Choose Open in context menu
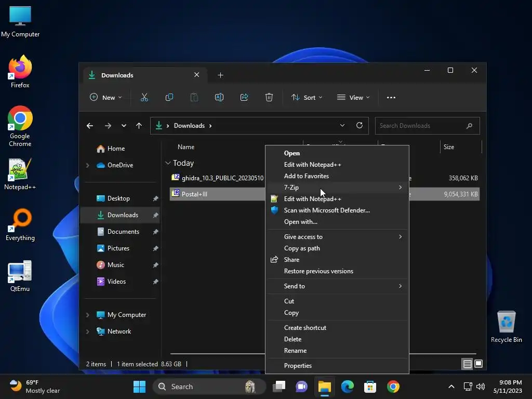Viewport: 532px width, 399px height. pos(337,153)
